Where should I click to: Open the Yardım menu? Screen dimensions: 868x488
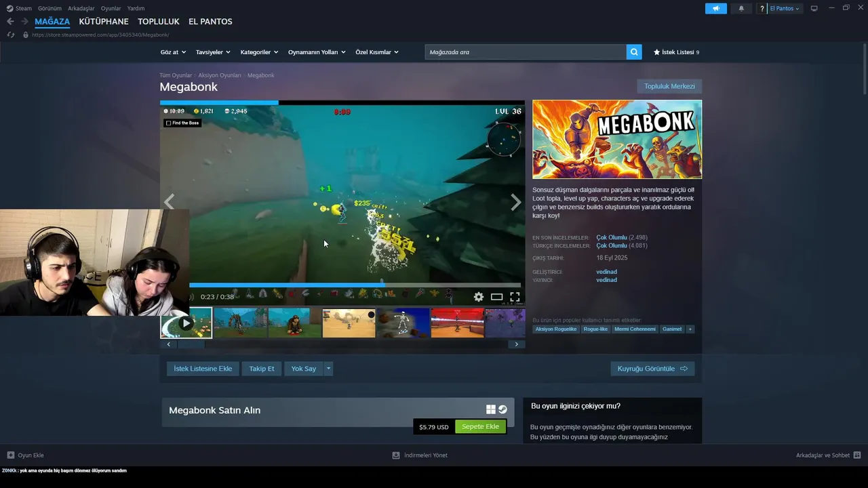click(x=136, y=8)
